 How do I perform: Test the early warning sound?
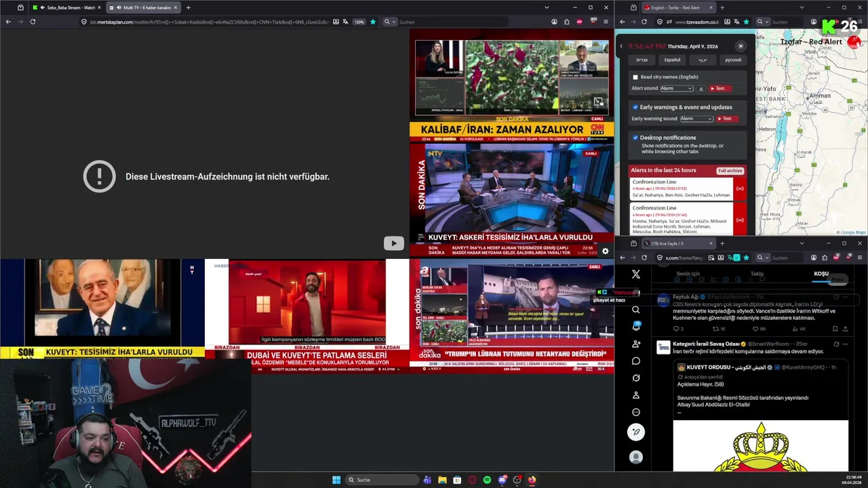tap(727, 119)
